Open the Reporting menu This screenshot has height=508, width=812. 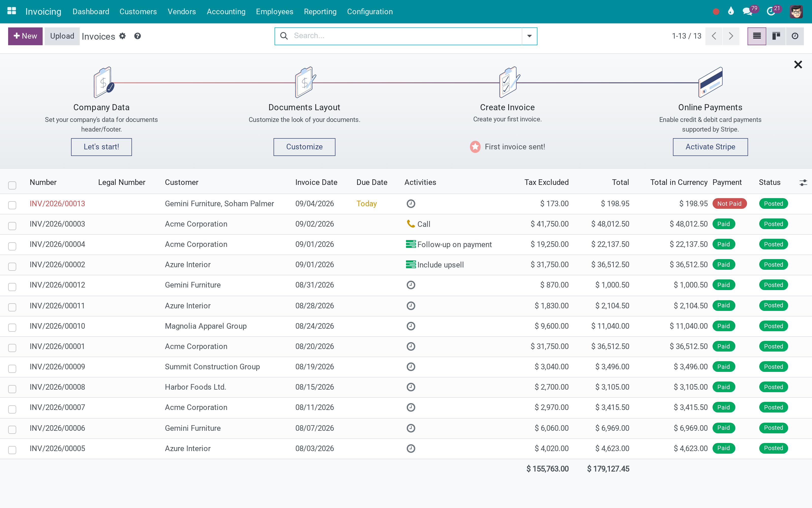pyautogui.click(x=320, y=11)
